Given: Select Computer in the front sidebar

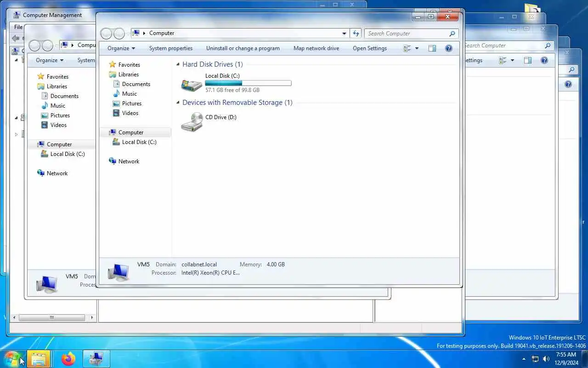Looking at the screenshot, I should pyautogui.click(x=131, y=132).
